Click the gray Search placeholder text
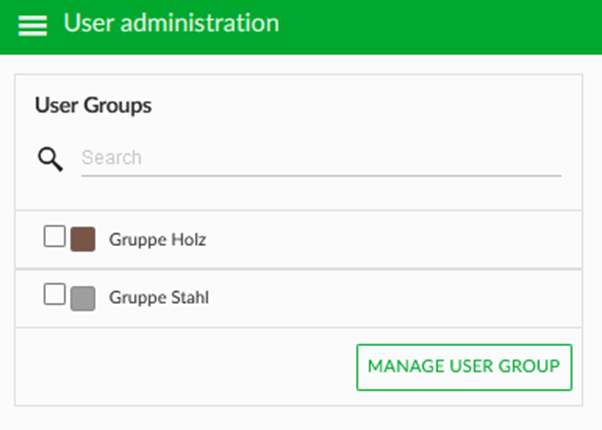The width and height of the screenshot is (602, 430). tap(112, 157)
